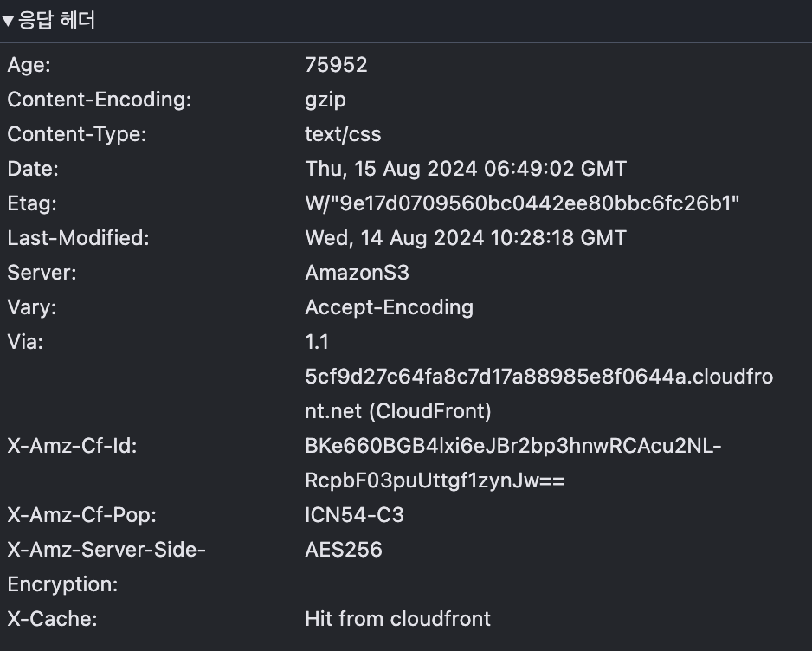Select the Date header value
Screen dimensions: 812x651
coord(466,169)
